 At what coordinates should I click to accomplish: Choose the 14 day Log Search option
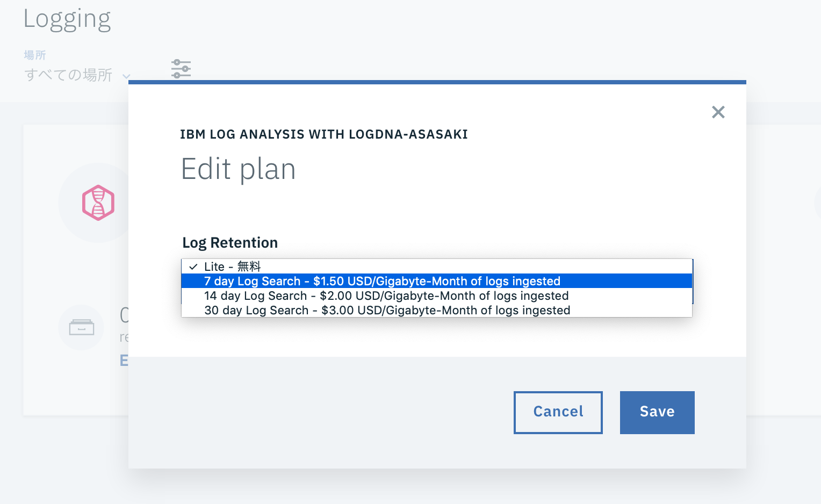[x=386, y=296]
